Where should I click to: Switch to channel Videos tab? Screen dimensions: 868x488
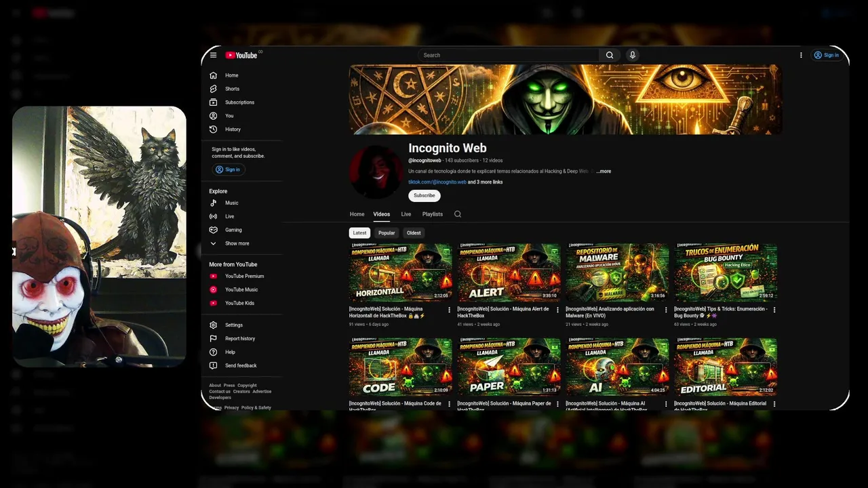(x=381, y=214)
